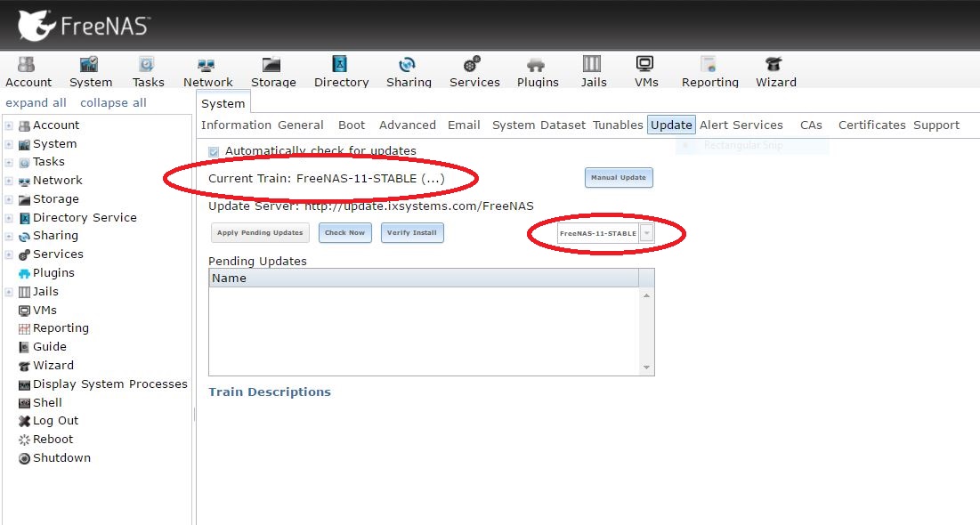Expand the Sharing tree node

[9, 237]
